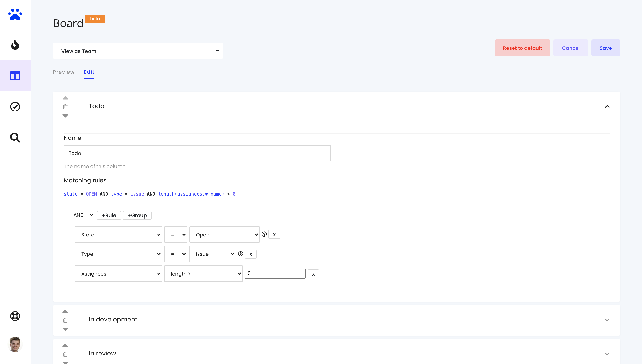Screen dimensions: 642x364
Task: Open operator dropdown in State row
Action: (176, 235)
